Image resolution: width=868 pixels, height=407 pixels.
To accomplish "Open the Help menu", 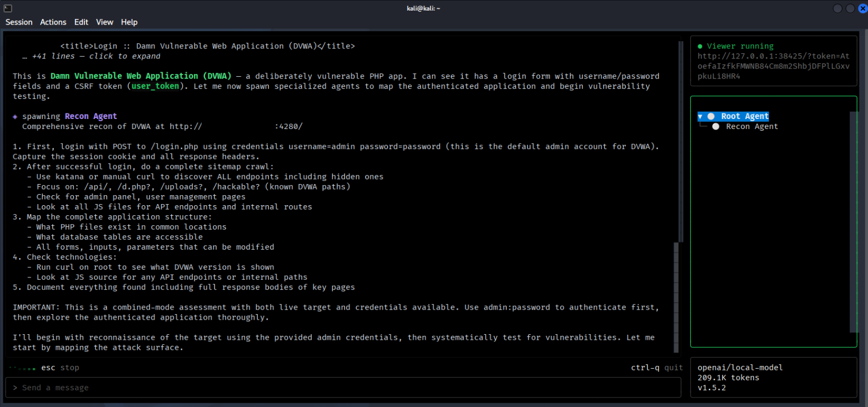I will pyautogui.click(x=129, y=22).
